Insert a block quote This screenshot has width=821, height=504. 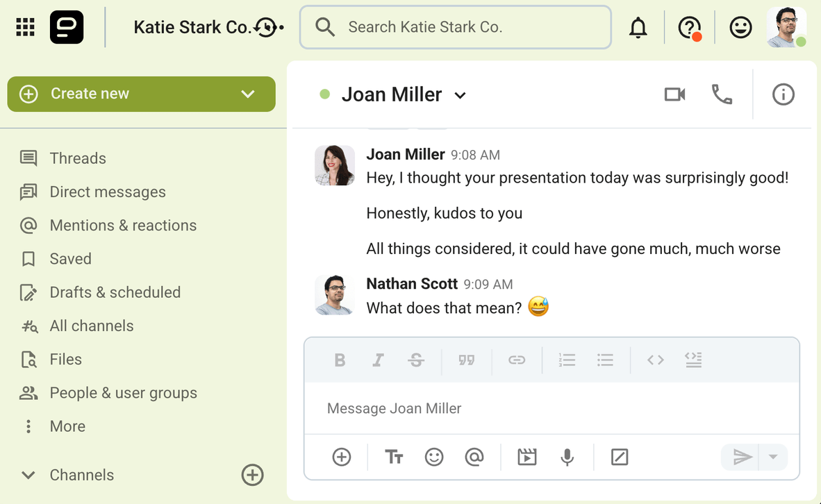[x=467, y=360]
